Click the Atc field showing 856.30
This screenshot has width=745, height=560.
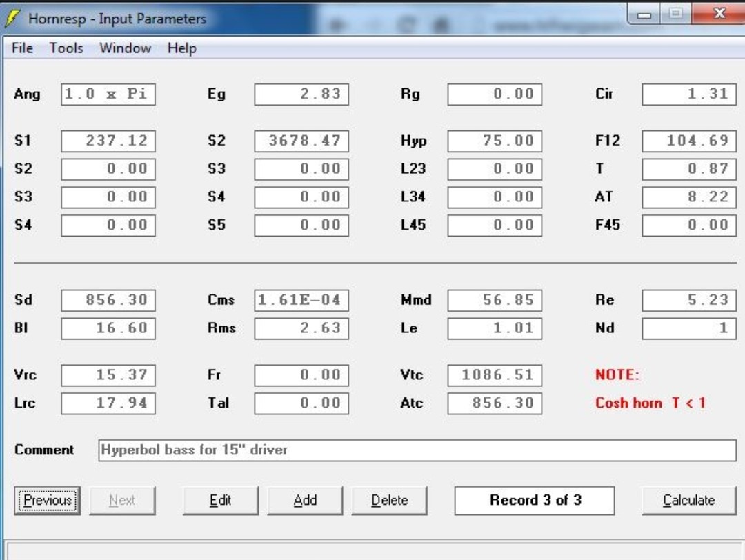click(x=495, y=403)
